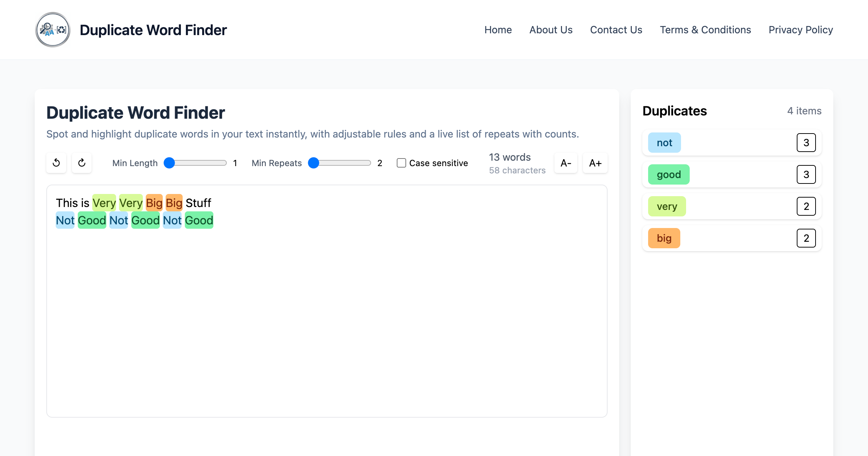This screenshot has height=456, width=868.
Task: Click the Duplicate Word Finder logo icon
Action: click(53, 30)
